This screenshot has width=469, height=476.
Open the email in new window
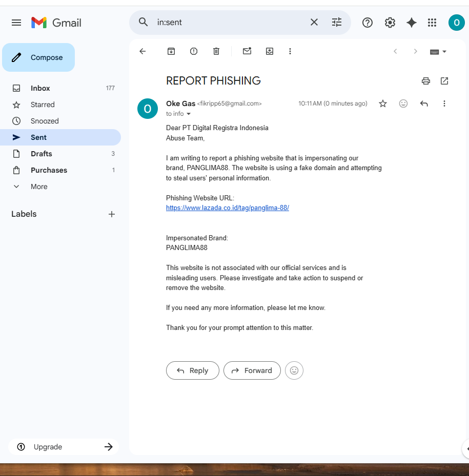click(444, 81)
